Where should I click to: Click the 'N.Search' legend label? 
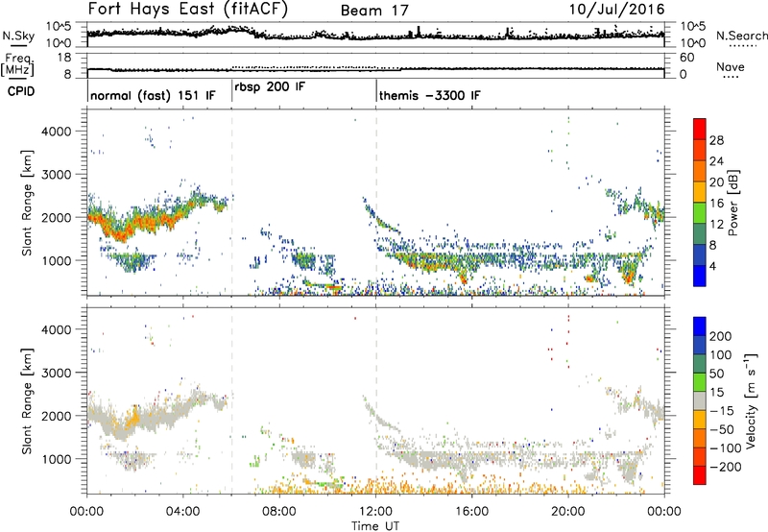[741, 36]
